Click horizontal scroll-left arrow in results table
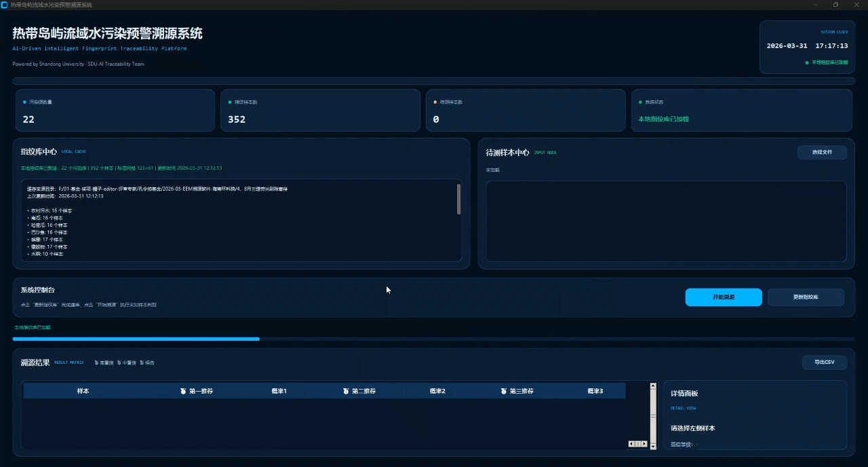The height and width of the screenshot is (467, 868). (x=631, y=444)
